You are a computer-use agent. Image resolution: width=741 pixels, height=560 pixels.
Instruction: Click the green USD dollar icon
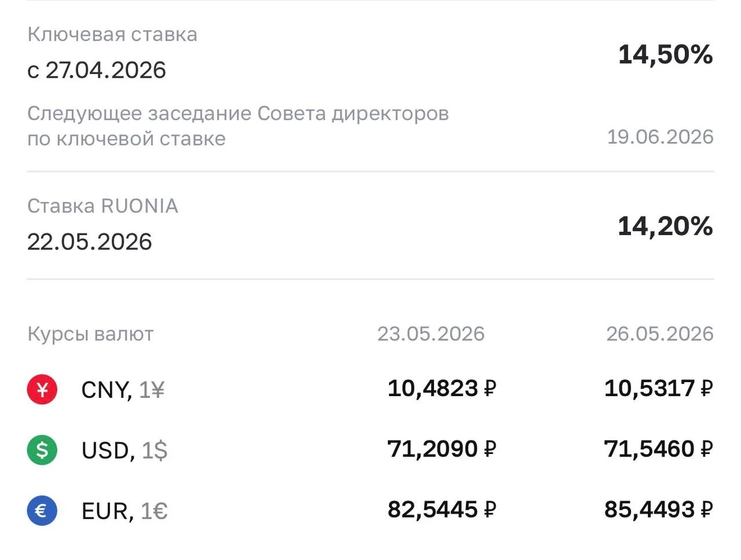42,450
